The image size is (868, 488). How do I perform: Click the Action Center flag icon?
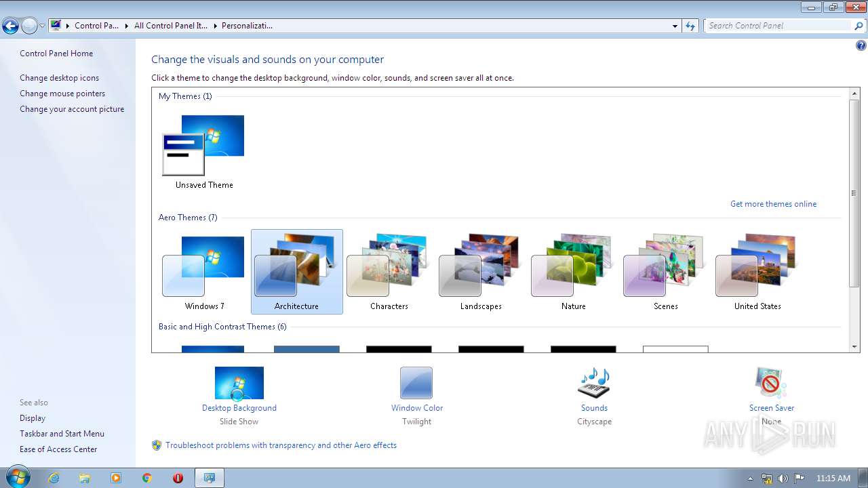point(800,479)
